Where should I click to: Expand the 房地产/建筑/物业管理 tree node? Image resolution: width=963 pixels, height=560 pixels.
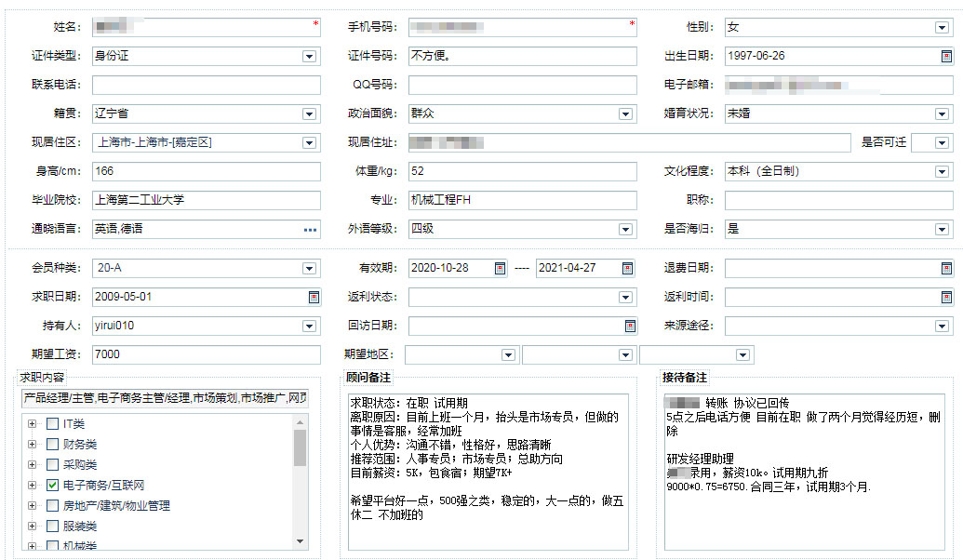pos(32,506)
